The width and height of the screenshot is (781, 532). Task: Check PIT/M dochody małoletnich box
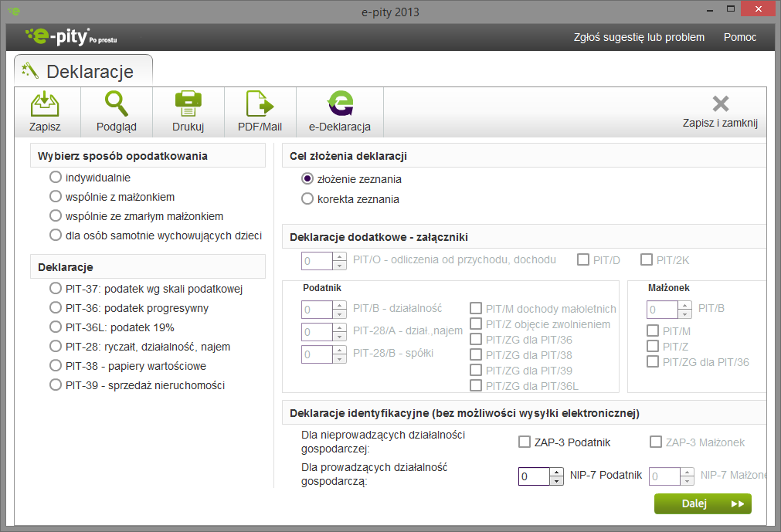pyautogui.click(x=476, y=308)
